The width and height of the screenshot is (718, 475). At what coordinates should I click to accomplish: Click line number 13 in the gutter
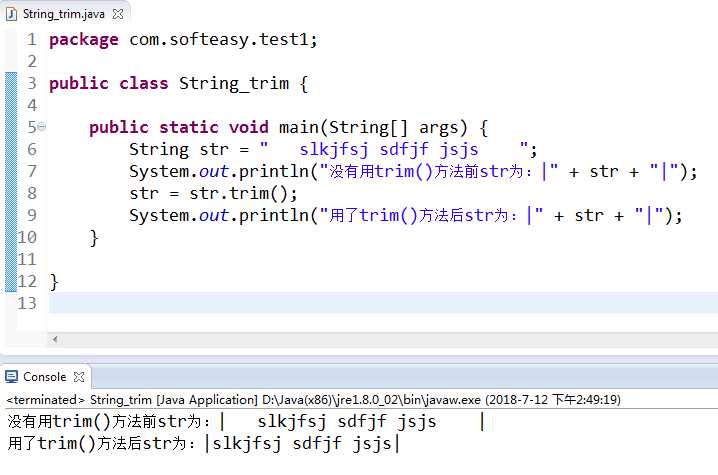pos(27,303)
